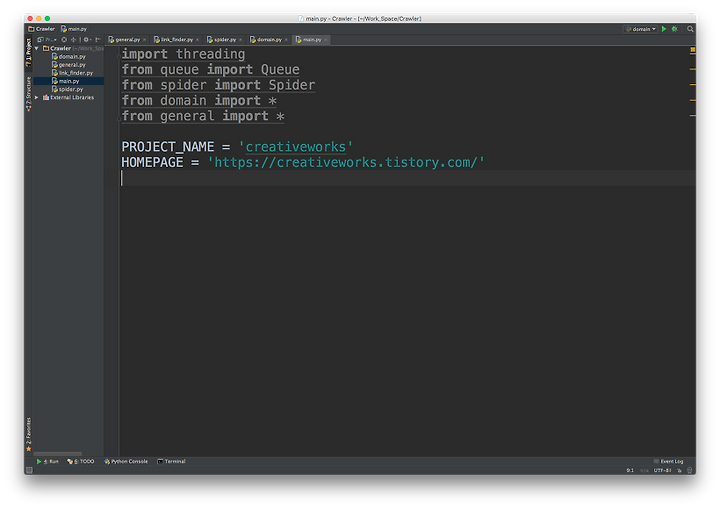720x509 pixels.
Task: Open Project panel settings gear icon
Action: point(87,40)
